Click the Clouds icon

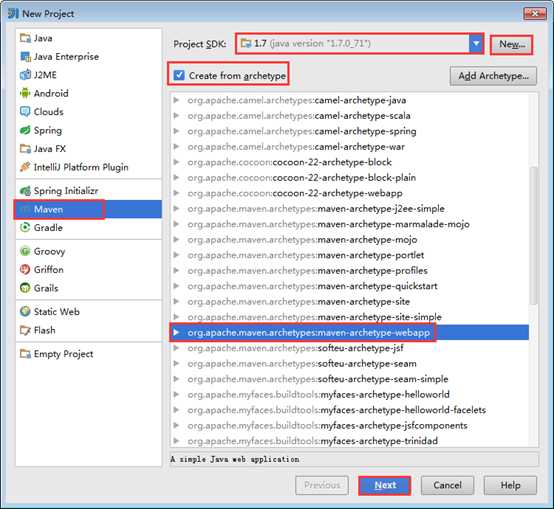pyautogui.click(x=25, y=112)
